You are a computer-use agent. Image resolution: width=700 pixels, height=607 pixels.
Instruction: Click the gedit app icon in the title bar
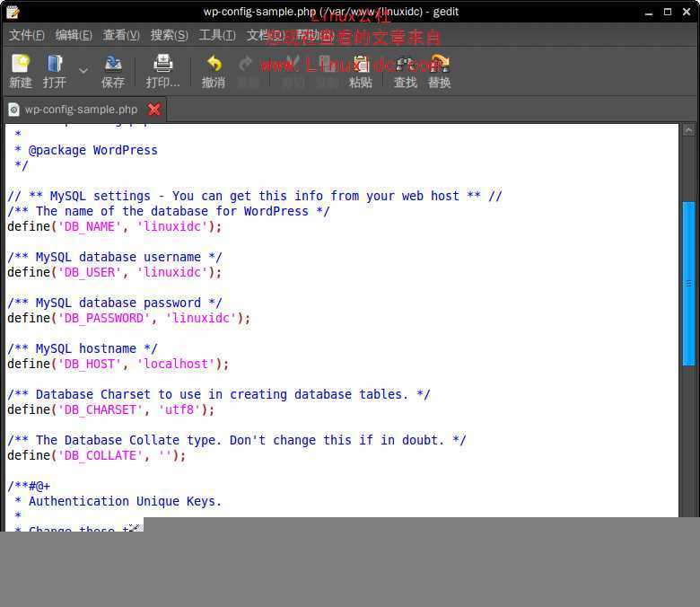13,12
